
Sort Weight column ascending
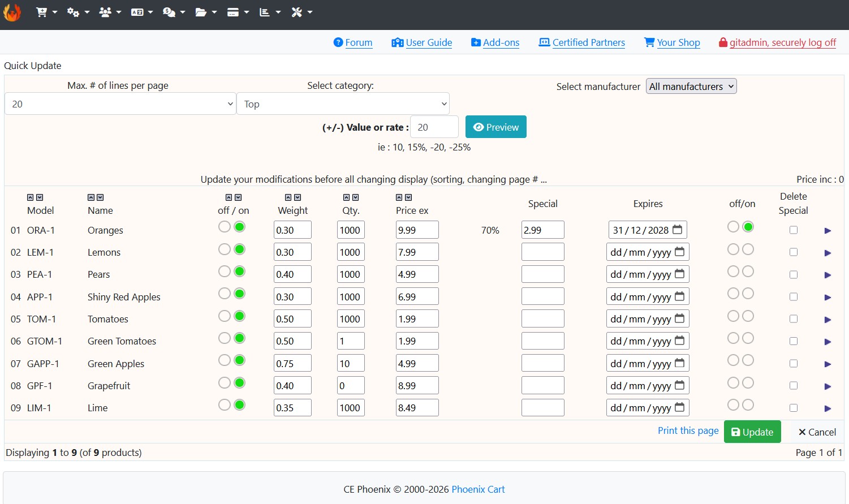click(x=288, y=197)
